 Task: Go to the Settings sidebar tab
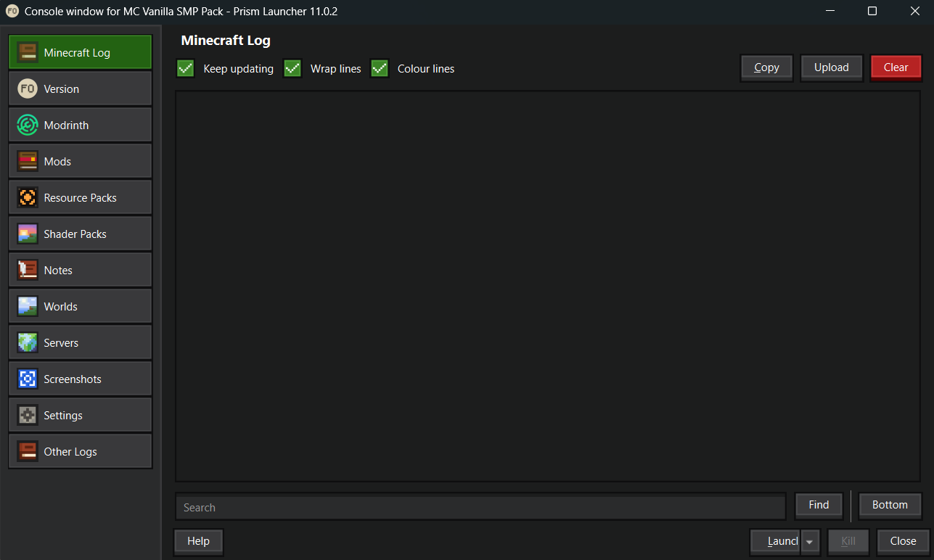[x=80, y=415]
